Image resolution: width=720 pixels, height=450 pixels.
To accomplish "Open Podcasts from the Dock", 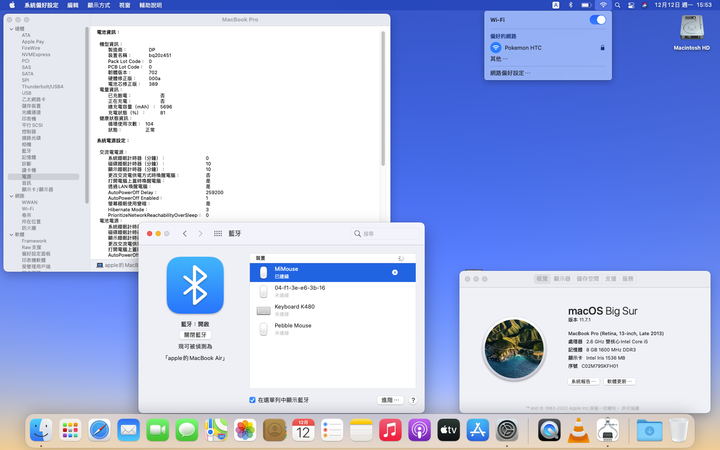I will point(419,430).
